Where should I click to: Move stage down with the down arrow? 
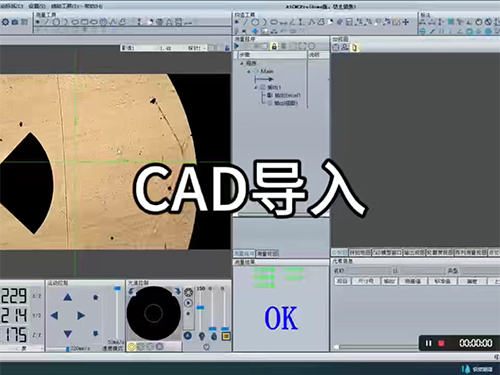[x=68, y=333]
